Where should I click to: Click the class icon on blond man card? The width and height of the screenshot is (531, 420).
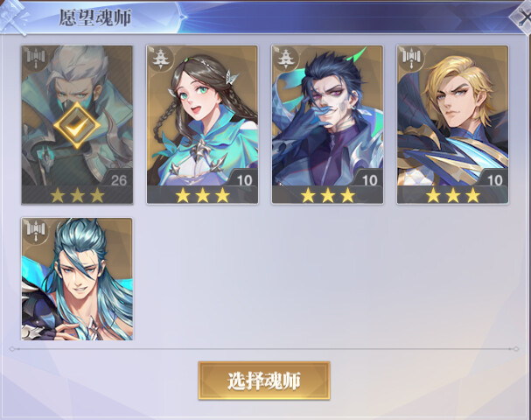411,59
